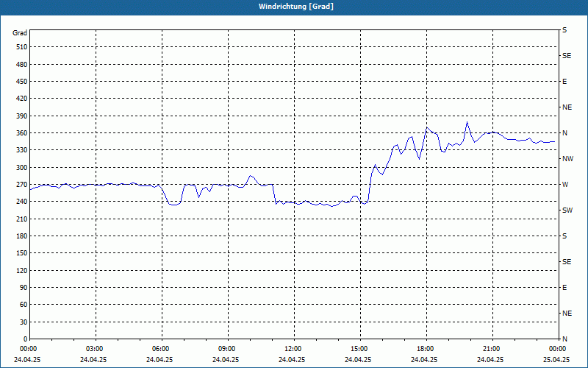Screen dimensions: 588x368
Task: Click the E compass label beside 90
Action: (564, 288)
